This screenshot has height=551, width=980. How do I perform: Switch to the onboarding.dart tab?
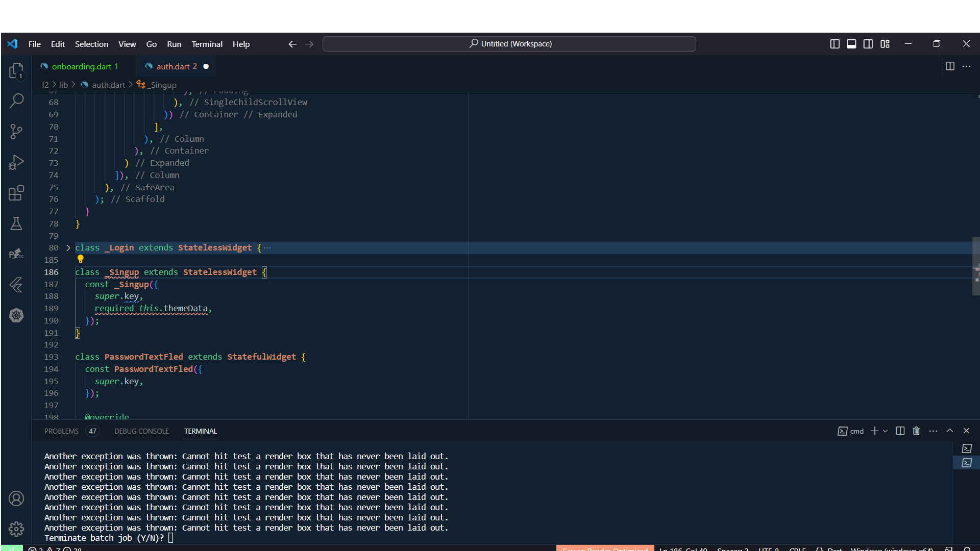85,66
